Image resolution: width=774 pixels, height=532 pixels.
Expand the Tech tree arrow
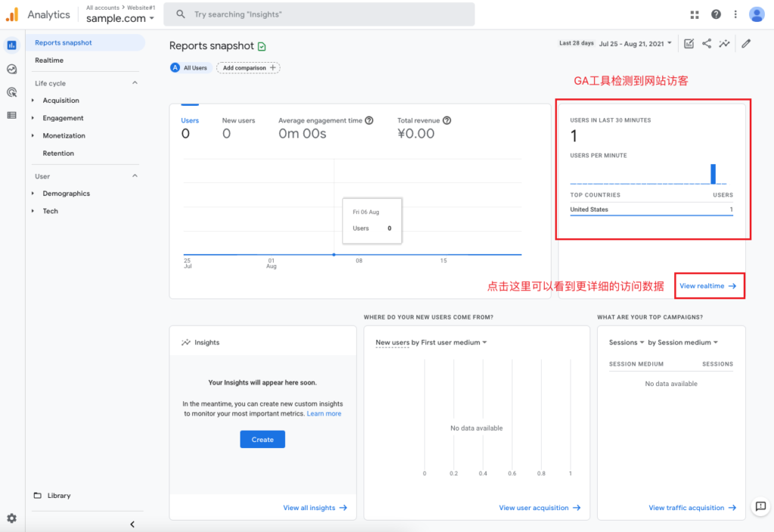click(33, 212)
